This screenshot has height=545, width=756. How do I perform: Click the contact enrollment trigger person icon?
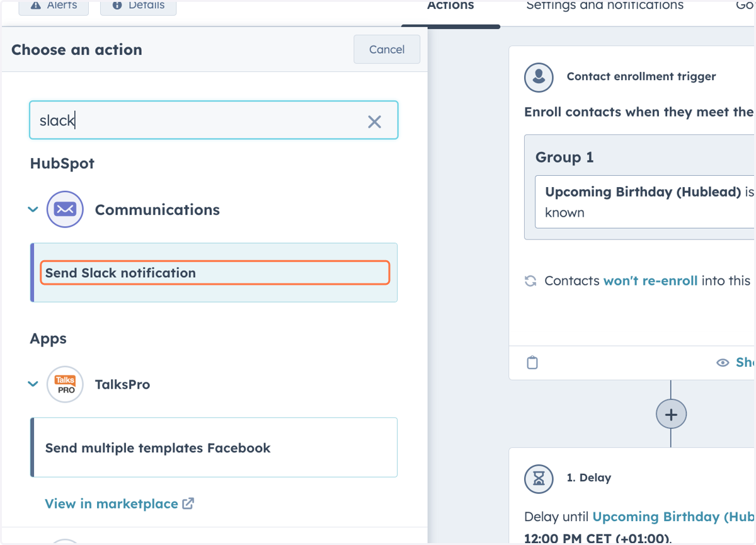[539, 77]
